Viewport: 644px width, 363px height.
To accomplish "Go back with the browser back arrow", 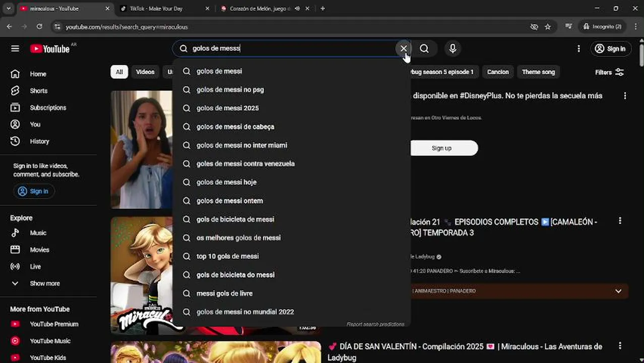I will [x=10, y=27].
